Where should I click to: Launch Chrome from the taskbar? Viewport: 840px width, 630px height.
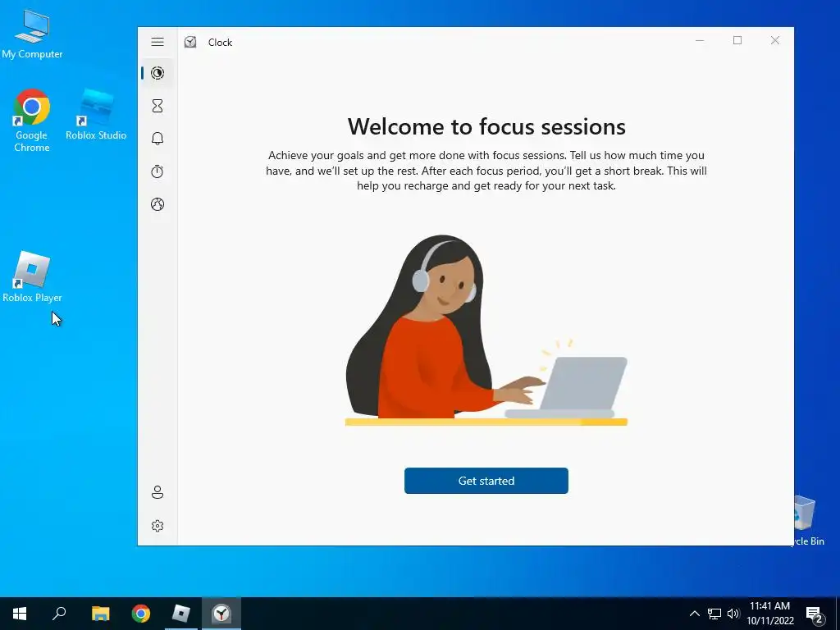[x=141, y=614]
